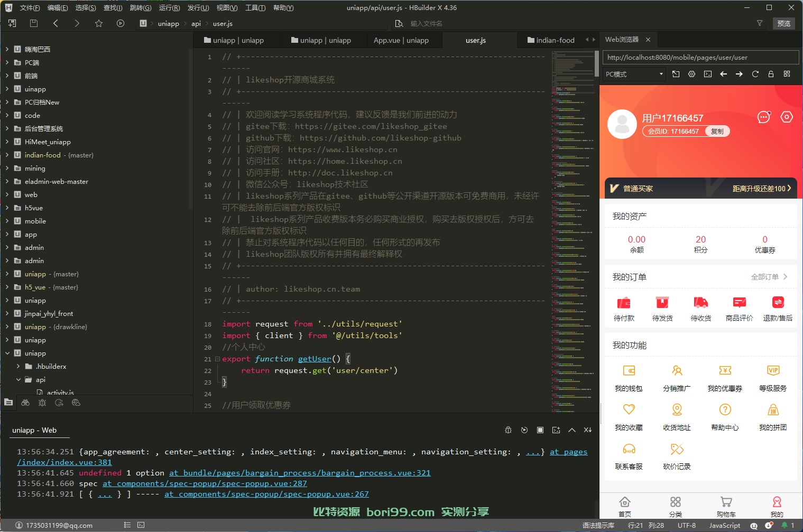This screenshot has width=803, height=532.
Task: Open 购物车 cart tab in preview
Action: pos(726,506)
